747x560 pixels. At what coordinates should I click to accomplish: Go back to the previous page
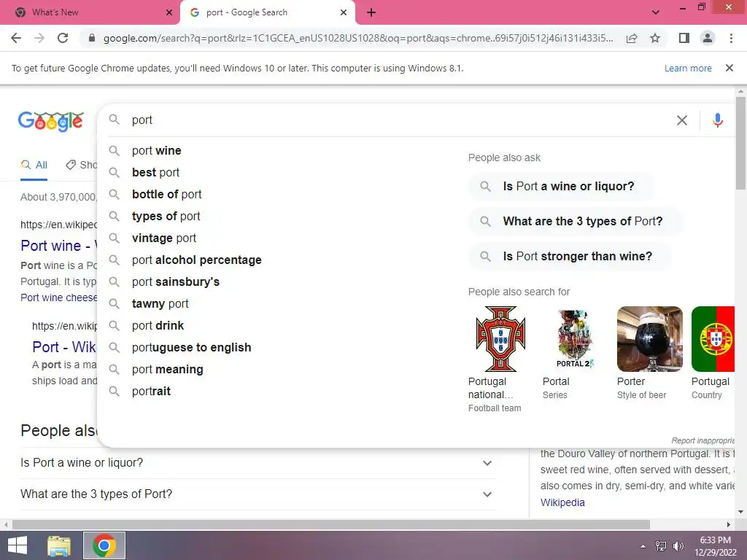[x=16, y=38]
